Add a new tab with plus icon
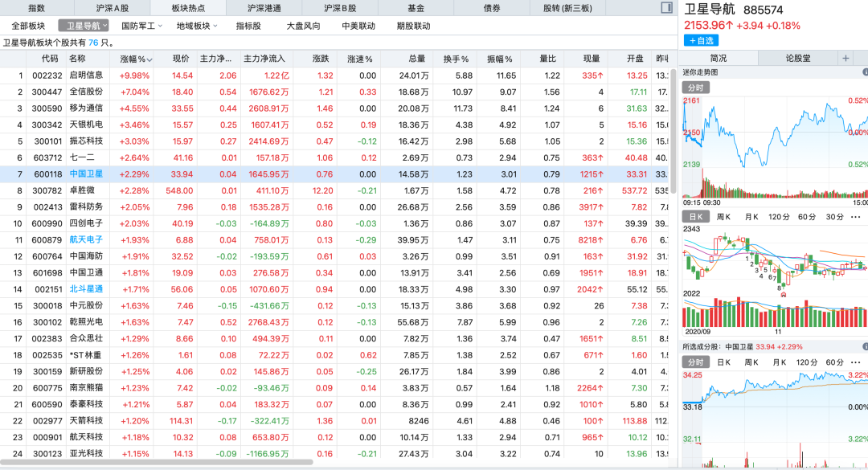 [845, 58]
